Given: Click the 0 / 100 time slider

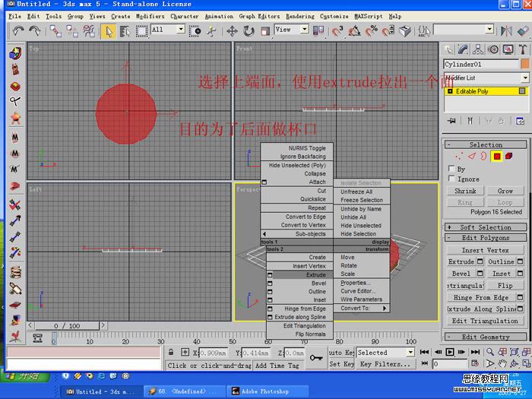Looking at the screenshot, I should (x=67, y=326).
